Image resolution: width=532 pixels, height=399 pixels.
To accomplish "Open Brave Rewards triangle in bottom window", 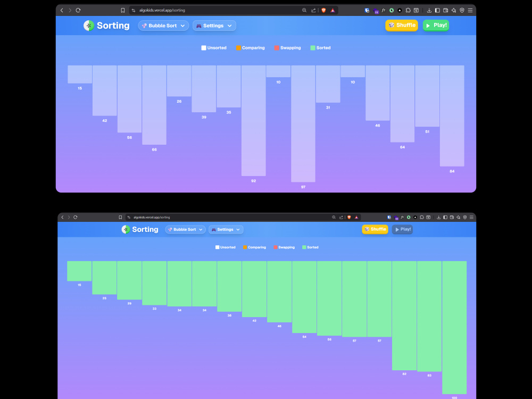I will [x=356, y=217].
